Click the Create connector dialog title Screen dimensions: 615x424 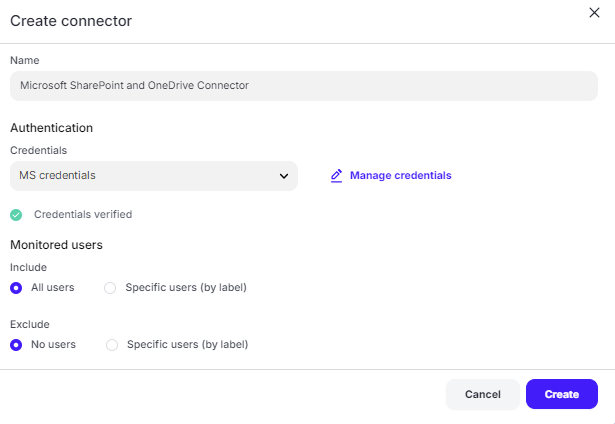(x=71, y=20)
